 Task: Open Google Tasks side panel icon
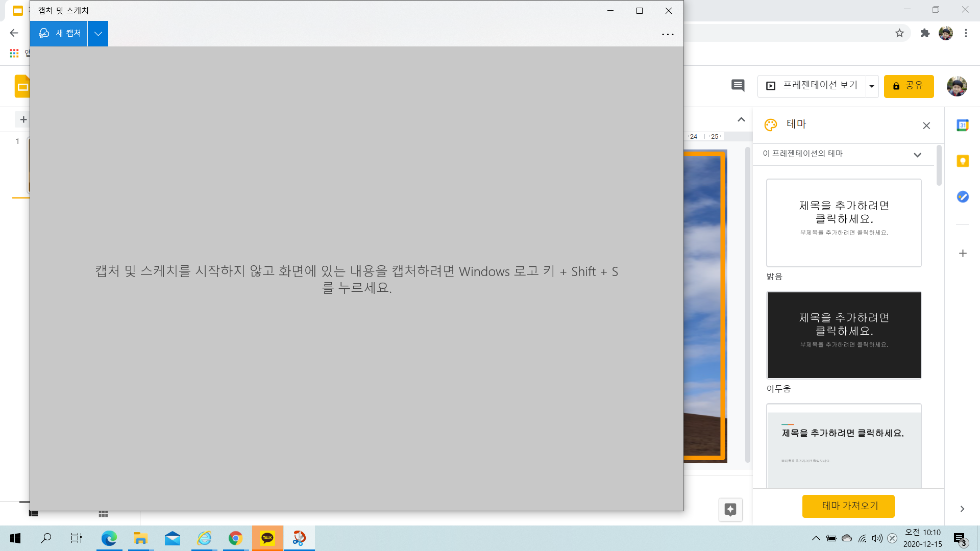pyautogui.click(x=963, y=197)
